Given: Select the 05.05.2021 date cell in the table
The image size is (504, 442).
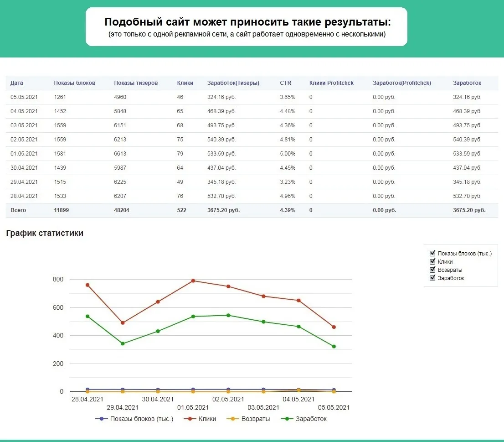Looking at the screenshot, I should [24, 97].
